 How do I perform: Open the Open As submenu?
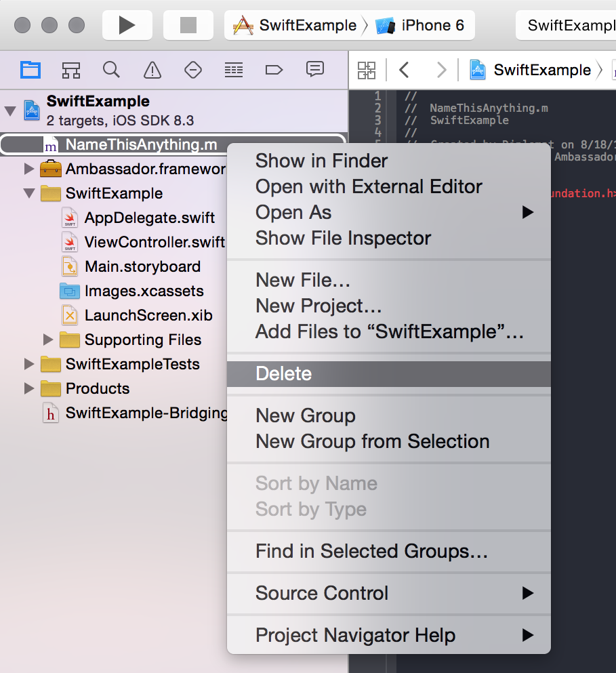tap(389, 212)
